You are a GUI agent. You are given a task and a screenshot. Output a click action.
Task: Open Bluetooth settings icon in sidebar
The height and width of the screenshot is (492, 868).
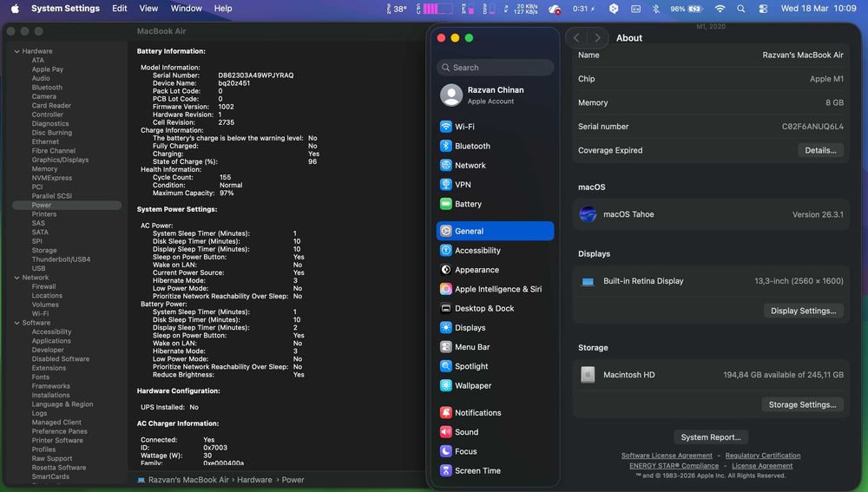(x=445, y=146)
